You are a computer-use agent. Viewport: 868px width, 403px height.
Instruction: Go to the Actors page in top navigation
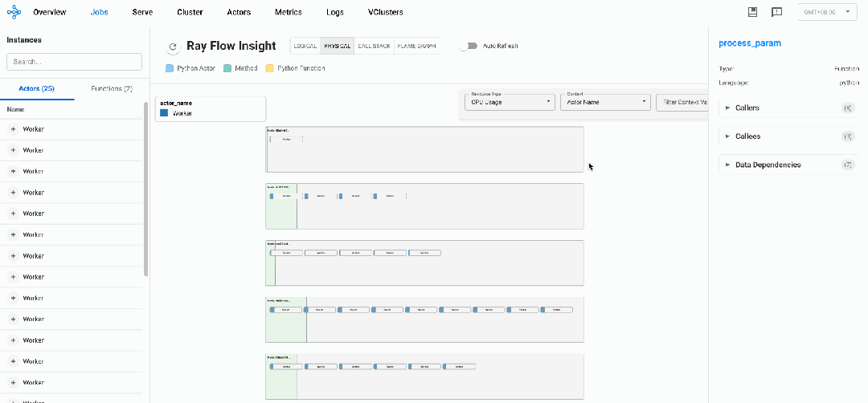(x=239, y=12)
